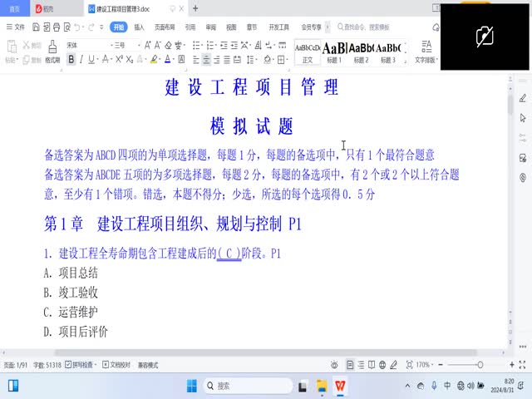
Task: Click the blue font color A button
Action: point(168,60)
